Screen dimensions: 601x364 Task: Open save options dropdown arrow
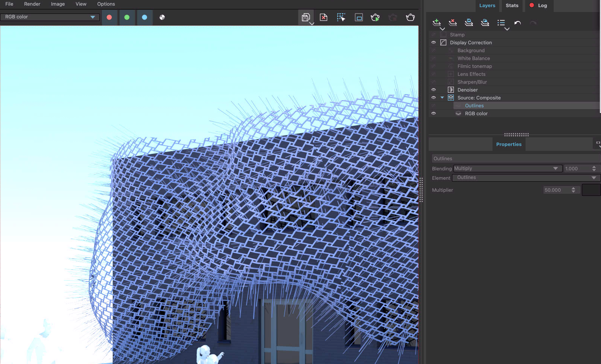312,24
